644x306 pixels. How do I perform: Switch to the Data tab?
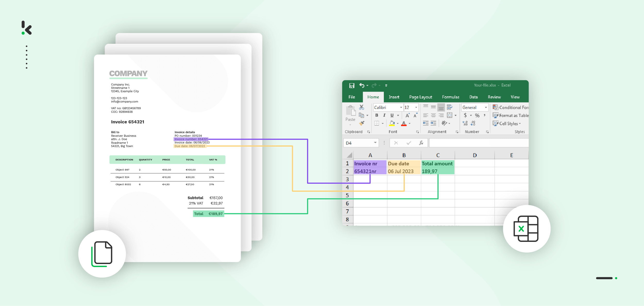(473, 97)
